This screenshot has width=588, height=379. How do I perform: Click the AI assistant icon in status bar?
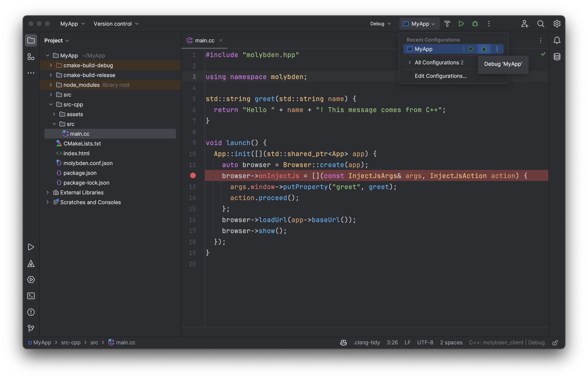click(344, 343)
